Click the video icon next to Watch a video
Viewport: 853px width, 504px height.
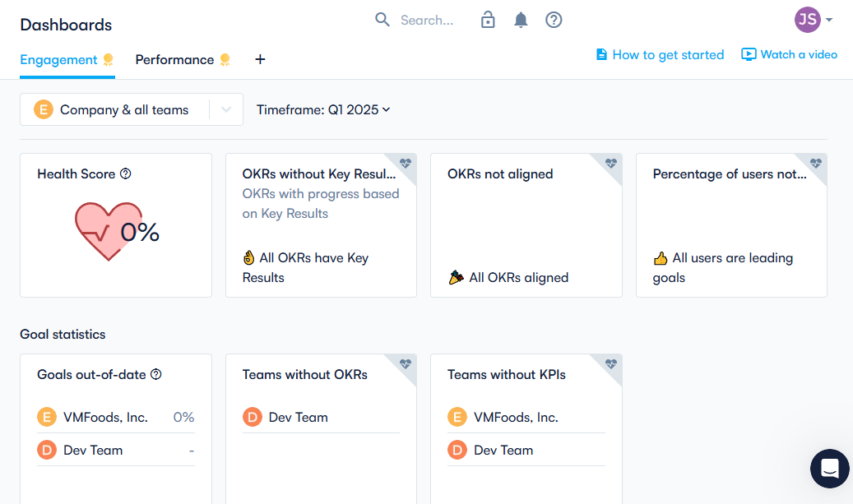(x=749, y=54)
